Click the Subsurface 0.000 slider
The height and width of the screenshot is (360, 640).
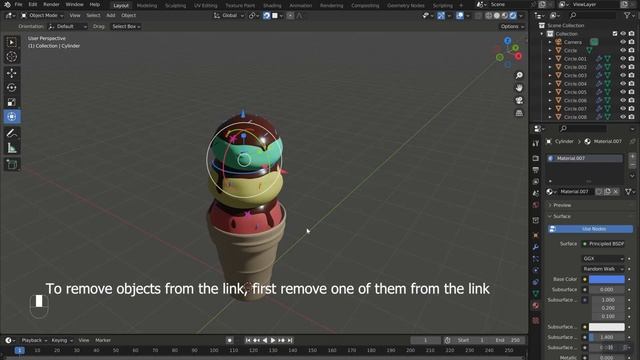607,289
